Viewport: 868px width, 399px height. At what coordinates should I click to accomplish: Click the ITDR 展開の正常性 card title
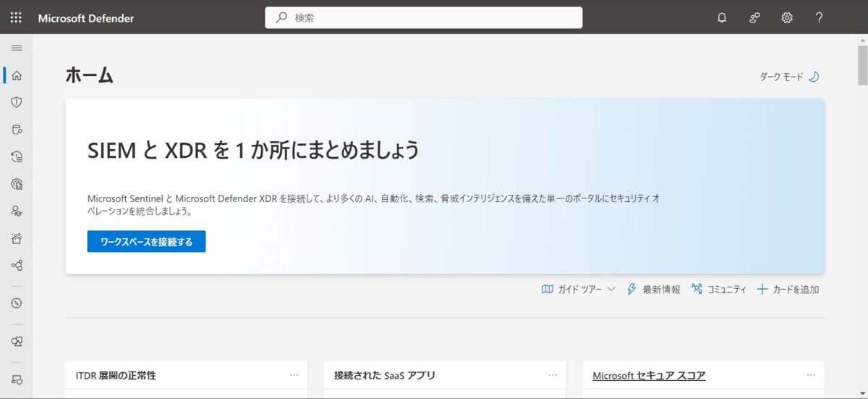116,375
